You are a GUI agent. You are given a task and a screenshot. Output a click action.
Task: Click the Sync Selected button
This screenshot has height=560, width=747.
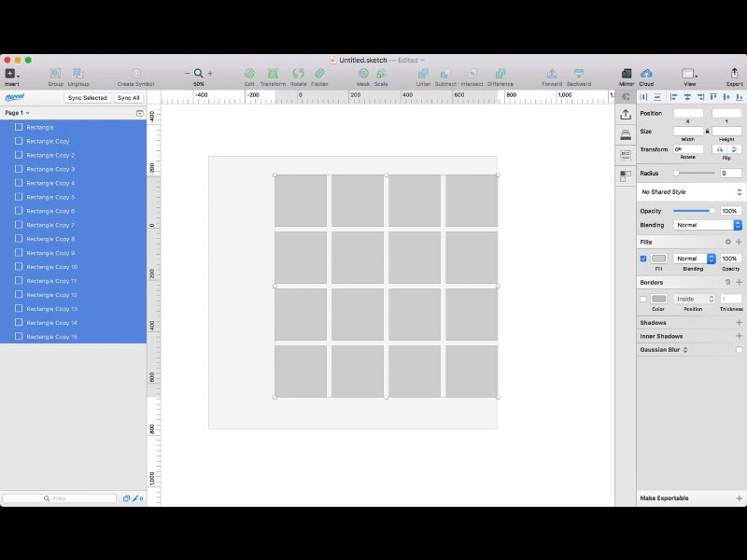(x=88, y=98)
